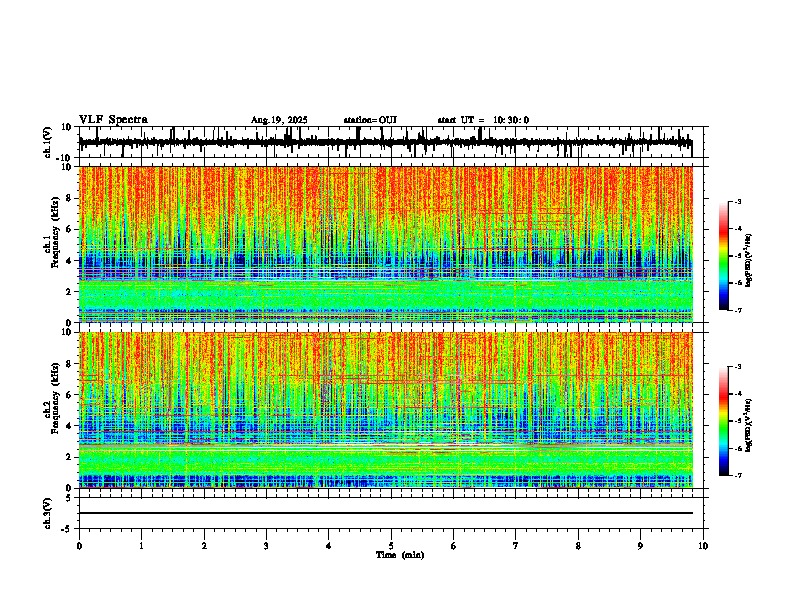Image resolution: width=792 pixels, height=612 pixels.
Task: Click the ch.1 spectrogram color bar
Action: tap(723, 256)
